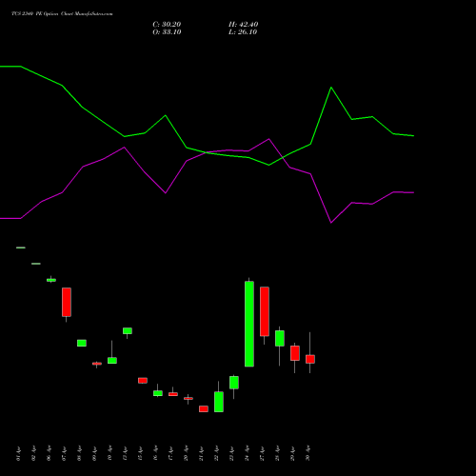Select the high value 'H: 42.40'
Viewport: 476px width, 476px height.
[x=244, y=25]
